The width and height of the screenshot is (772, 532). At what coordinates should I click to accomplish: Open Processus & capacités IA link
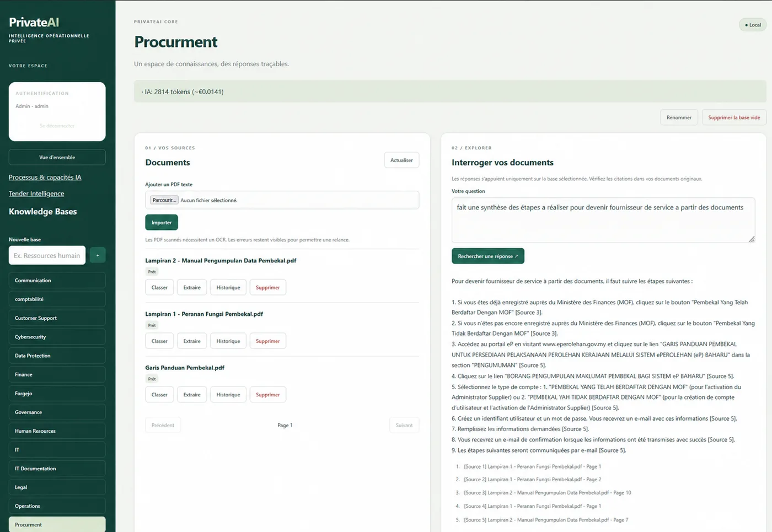pyautogui.click(x=45, y=178)
